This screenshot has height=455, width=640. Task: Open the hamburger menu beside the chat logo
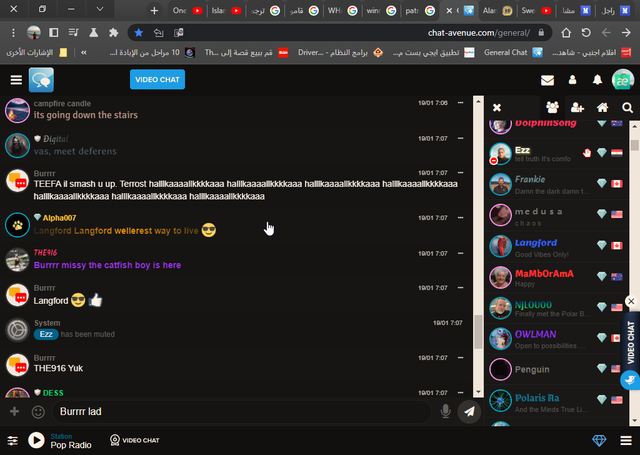point(16,80)
